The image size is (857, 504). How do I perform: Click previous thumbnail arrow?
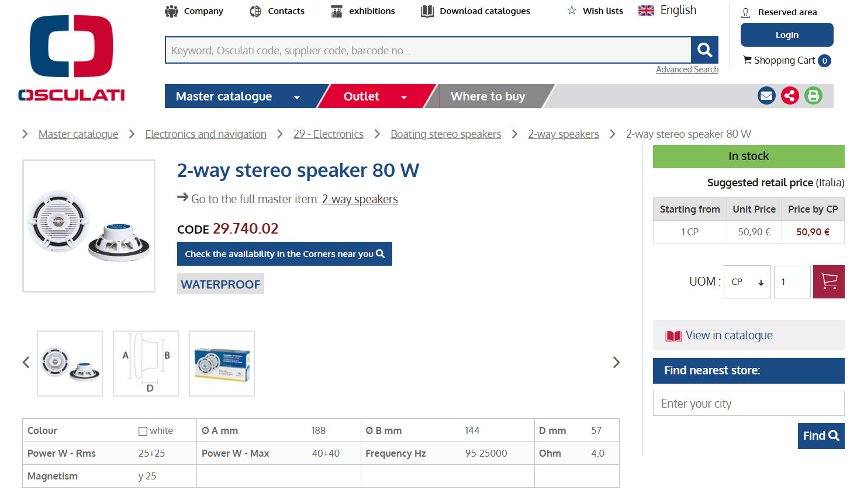point(26,363)
